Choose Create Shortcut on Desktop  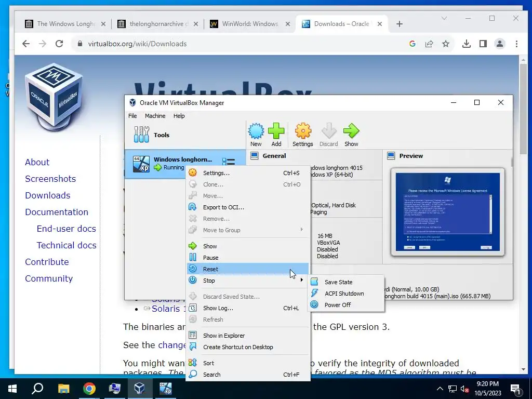[248, 347]
